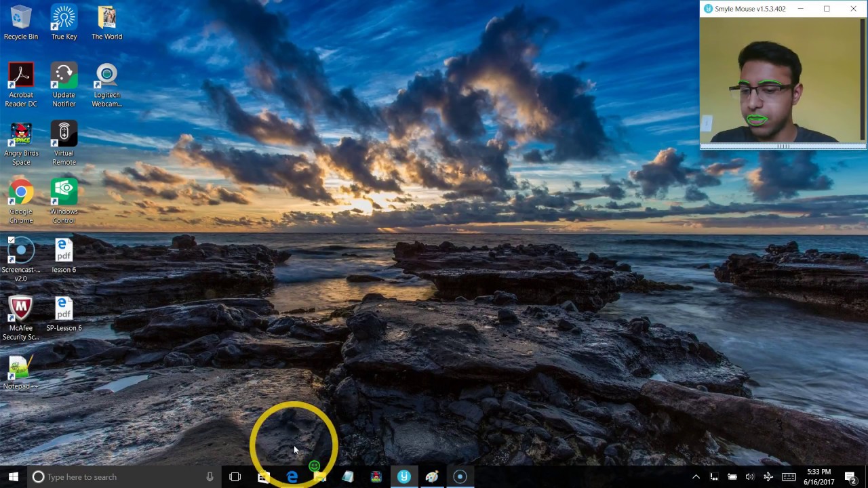
Task: Open the McAfee Security Scan icon
Action: (21, 319)
